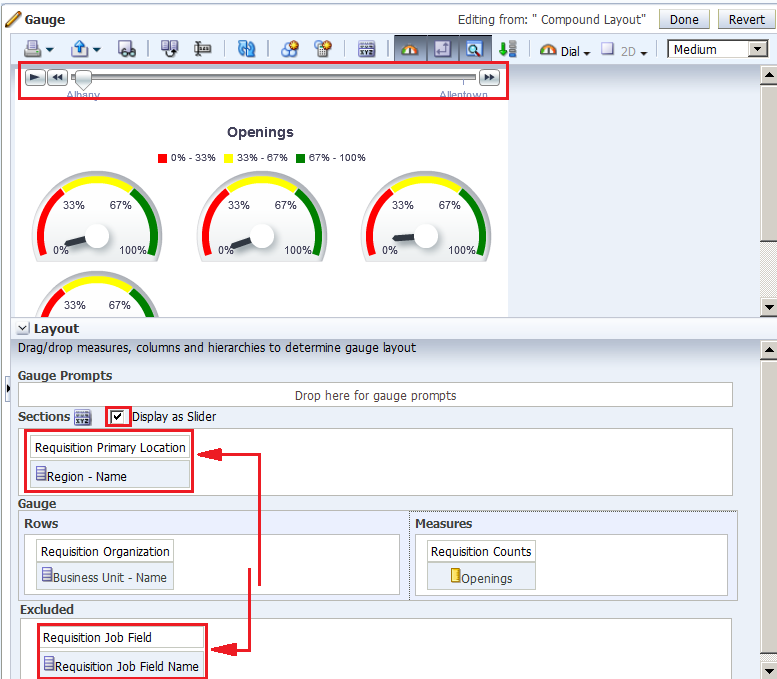
Task: Uncheck the Display as Slider checkbox
Action: pos(117,416)
